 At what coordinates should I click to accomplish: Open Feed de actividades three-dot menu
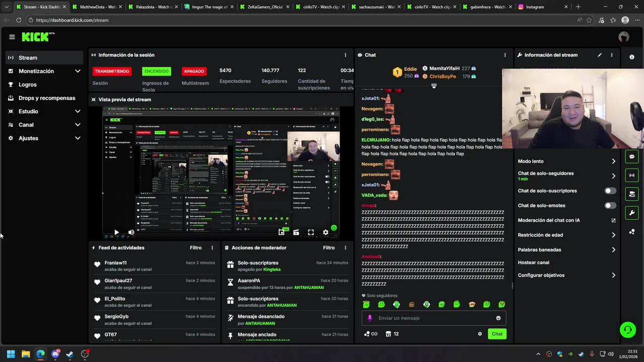(212, 248)
